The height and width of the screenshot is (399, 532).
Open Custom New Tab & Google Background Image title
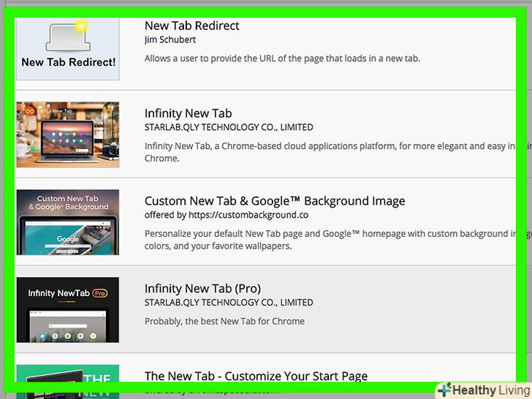click(275, 201)
